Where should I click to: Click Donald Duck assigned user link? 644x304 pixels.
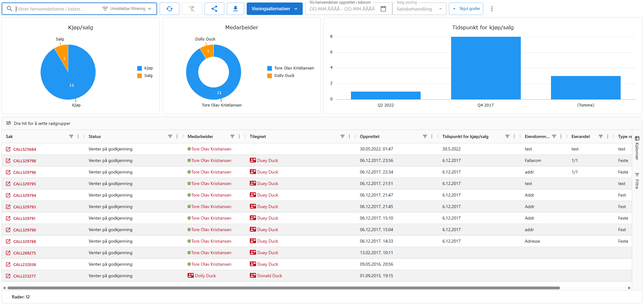coord(269,276)
